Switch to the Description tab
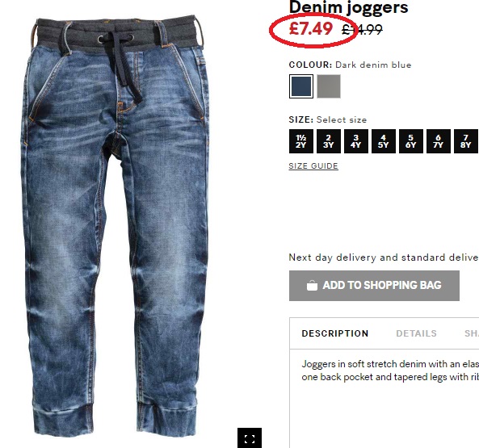Viewport: 479px width, 448px height. click(x=335, y=333)
